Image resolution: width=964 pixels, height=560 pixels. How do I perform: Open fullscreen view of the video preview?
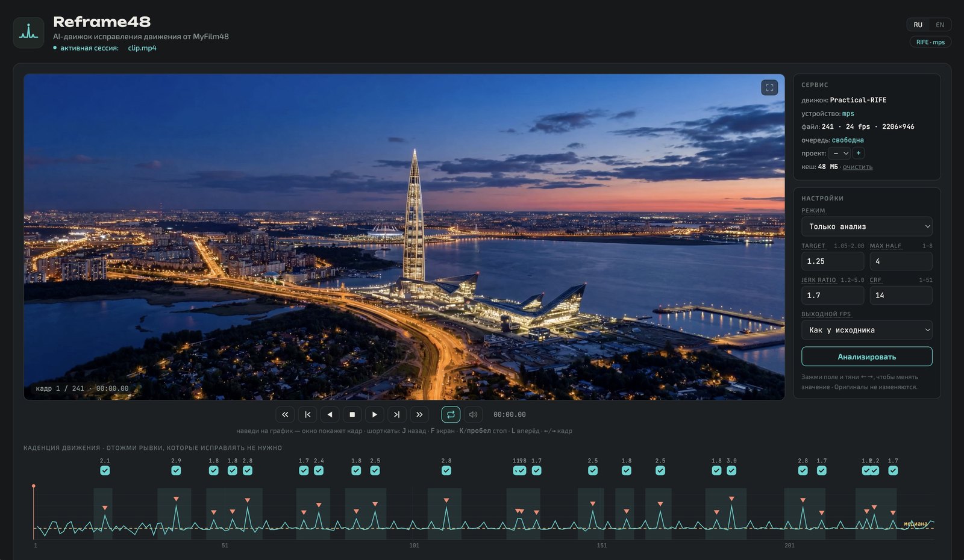[769, 87]
